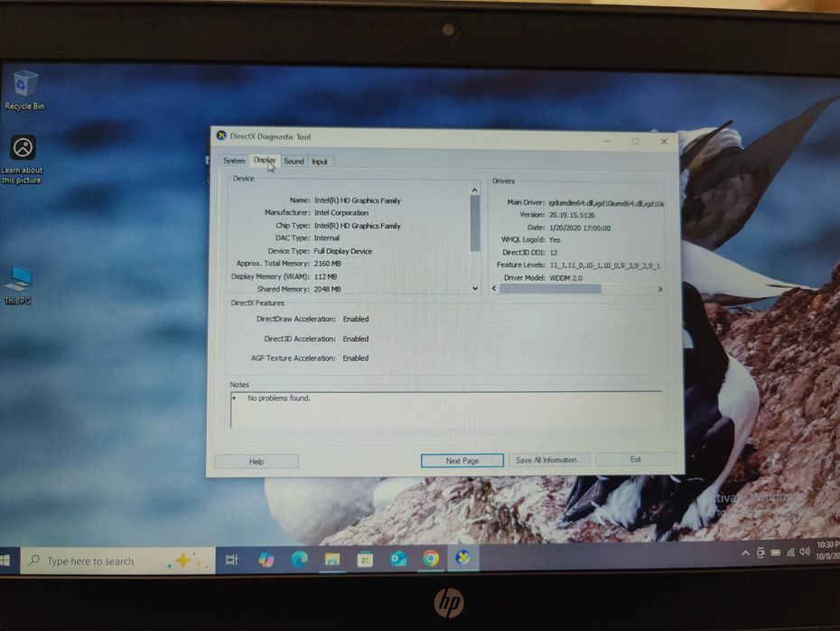Click the DirectX Diagnostic taskbar icon
This screenshot has height=631, width=840.
pyautogui.click(x=462, y=557)
